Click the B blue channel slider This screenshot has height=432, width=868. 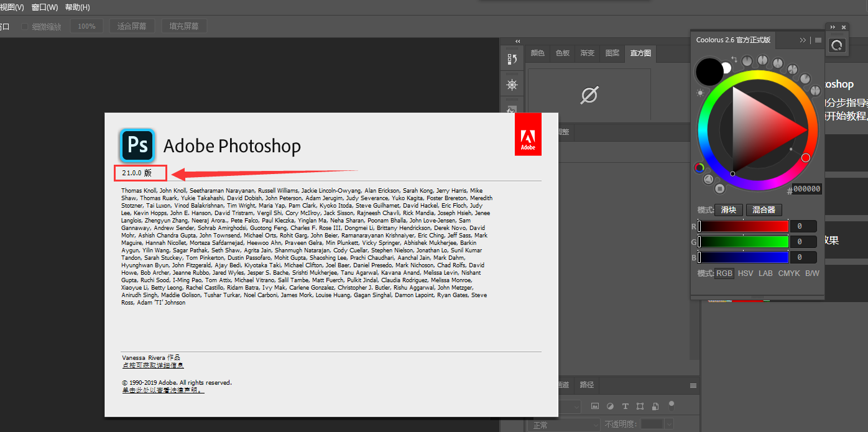(743, 257)
